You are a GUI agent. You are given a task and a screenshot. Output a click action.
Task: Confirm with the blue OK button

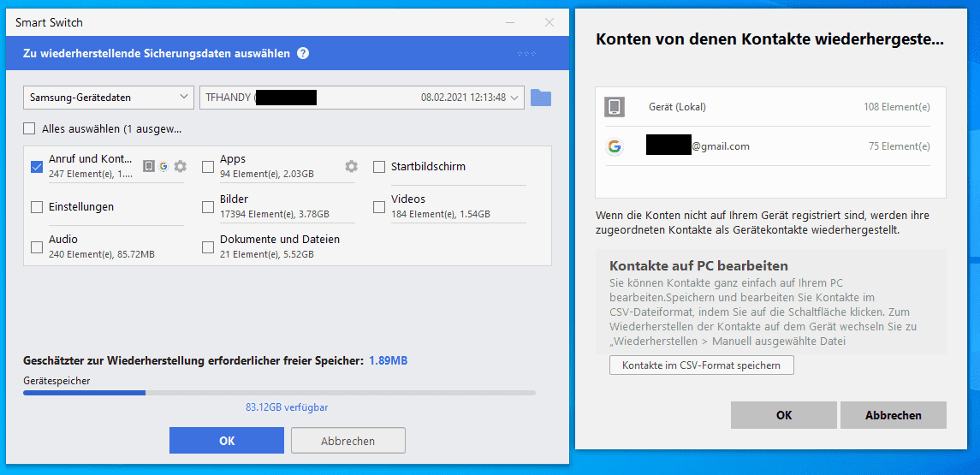tap(227, 441)
